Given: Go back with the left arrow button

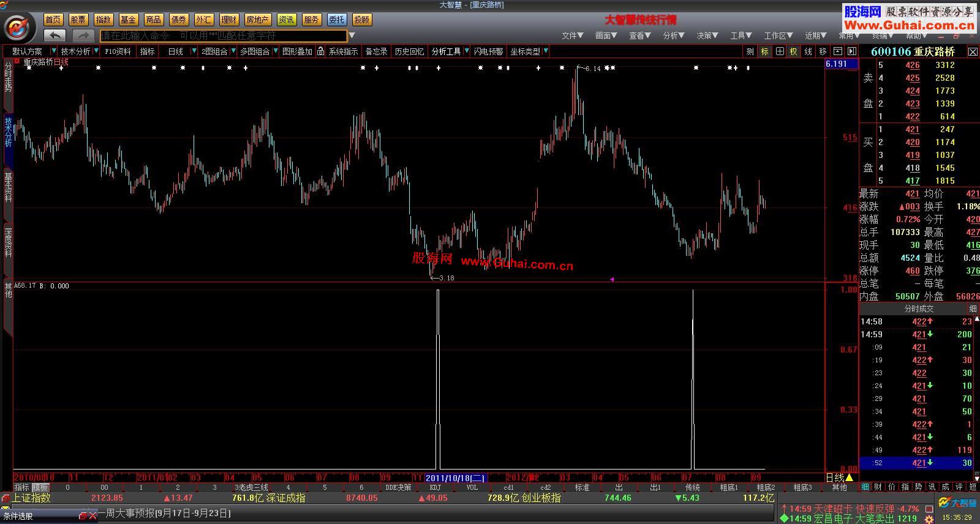Looking at the screenshot, I should coord(55,36).
